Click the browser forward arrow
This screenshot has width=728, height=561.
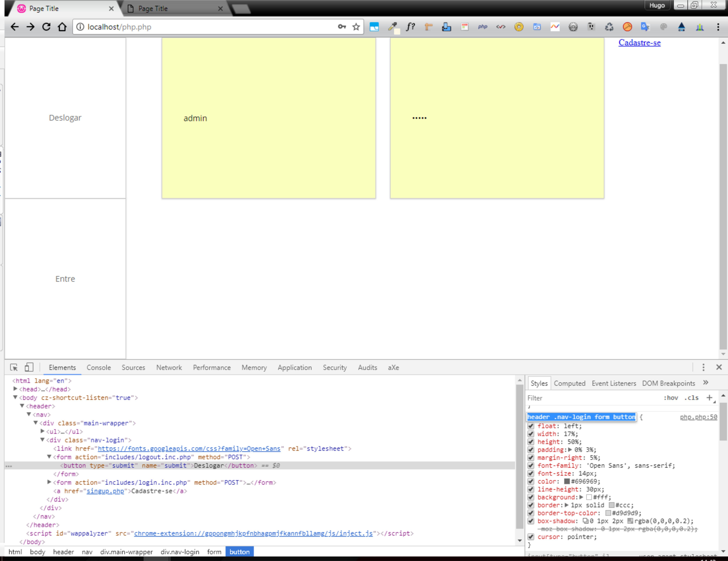[x=30, y=27]
